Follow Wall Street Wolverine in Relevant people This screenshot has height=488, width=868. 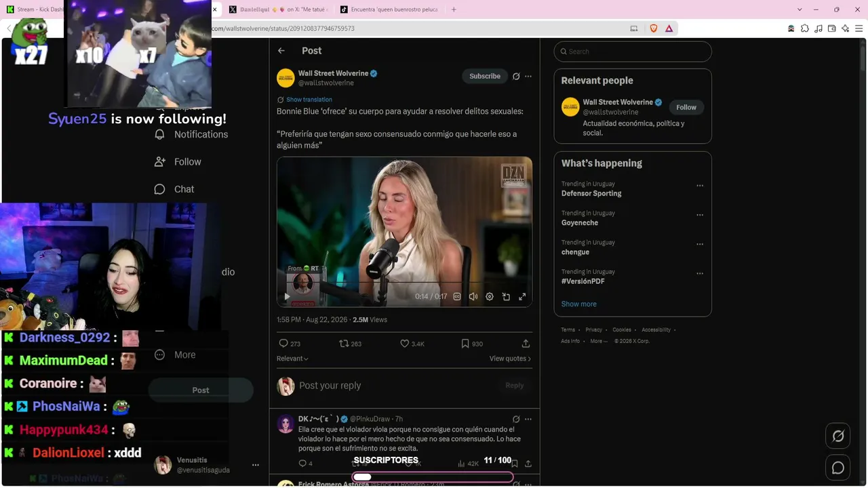pos(686,107)
